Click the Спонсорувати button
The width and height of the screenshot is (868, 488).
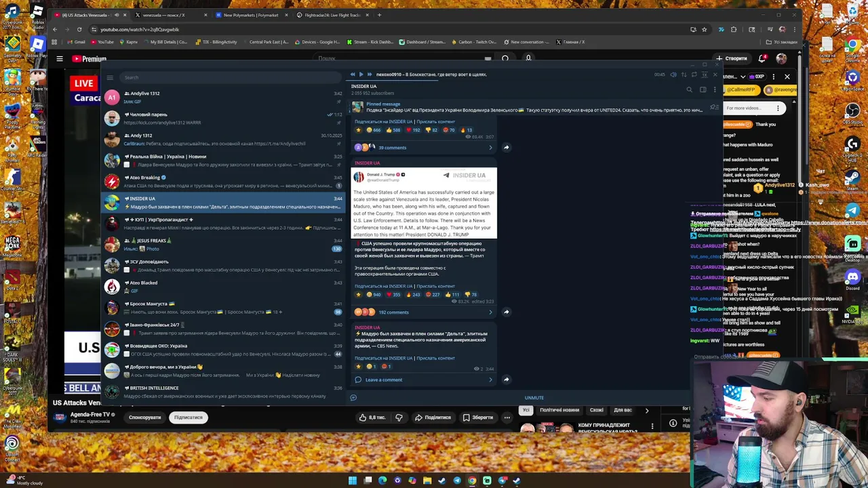[145, 418]
